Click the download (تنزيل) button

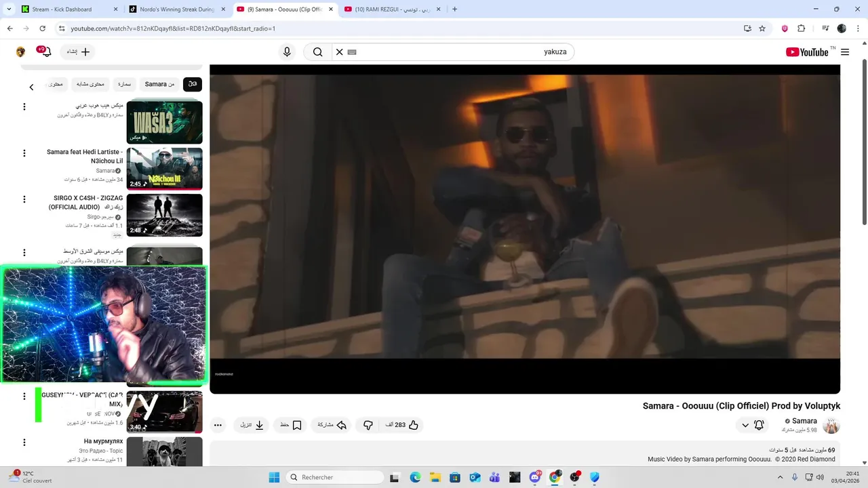252,425
